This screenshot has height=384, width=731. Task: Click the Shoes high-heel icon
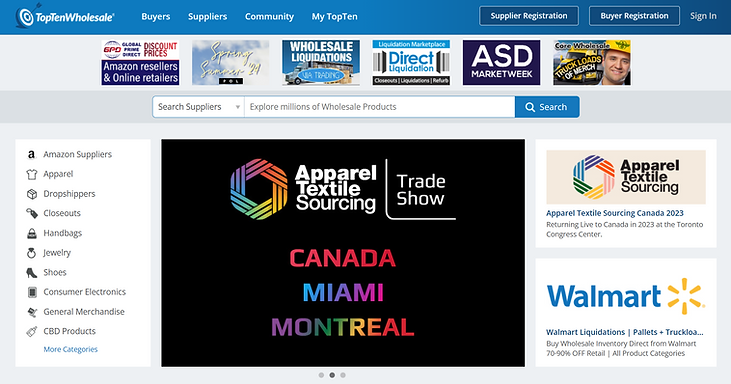pos(31,273)
